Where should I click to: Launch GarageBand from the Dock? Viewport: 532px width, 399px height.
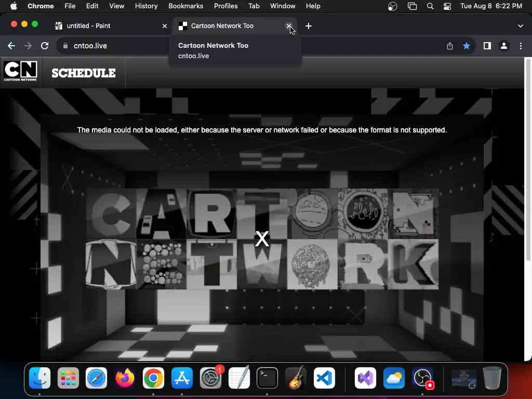point(296,377)
